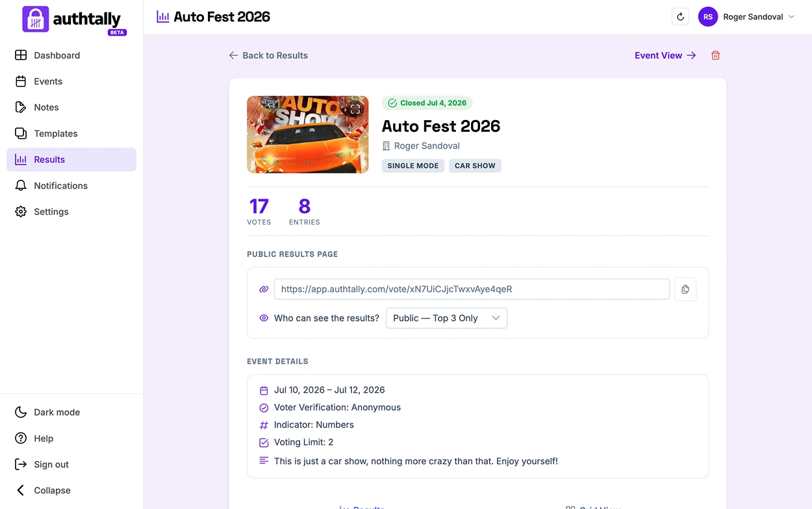The width and height of the screenshot is (812, 509).
Task: Click the CAR SHOW tag
Action: (x=475, y=166)
